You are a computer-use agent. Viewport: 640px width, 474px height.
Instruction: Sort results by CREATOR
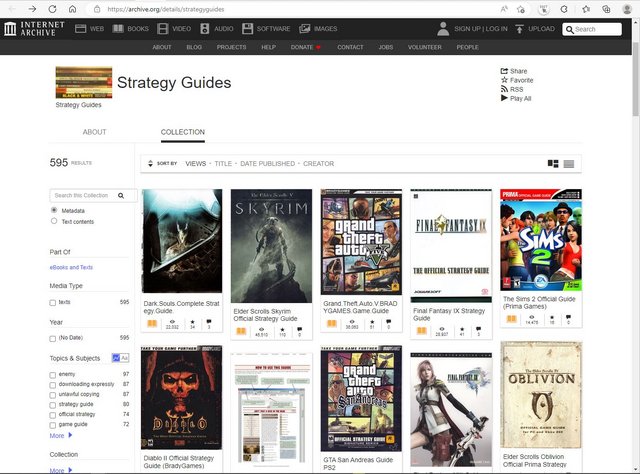point(318,164)
